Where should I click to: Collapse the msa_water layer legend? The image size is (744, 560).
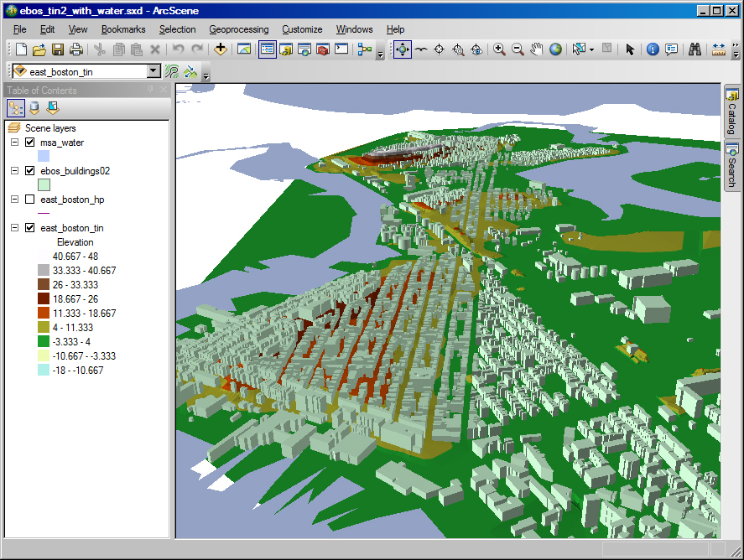pyautogui.click(x=14, y=143)
